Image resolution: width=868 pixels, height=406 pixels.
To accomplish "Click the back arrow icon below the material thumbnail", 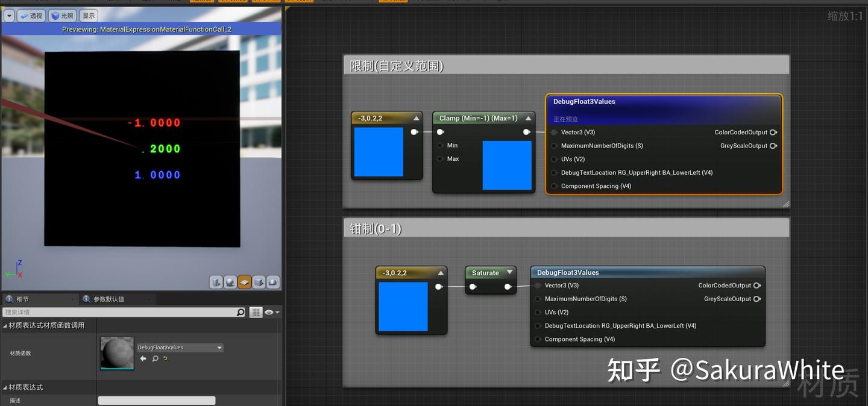I will coord(143,358).
